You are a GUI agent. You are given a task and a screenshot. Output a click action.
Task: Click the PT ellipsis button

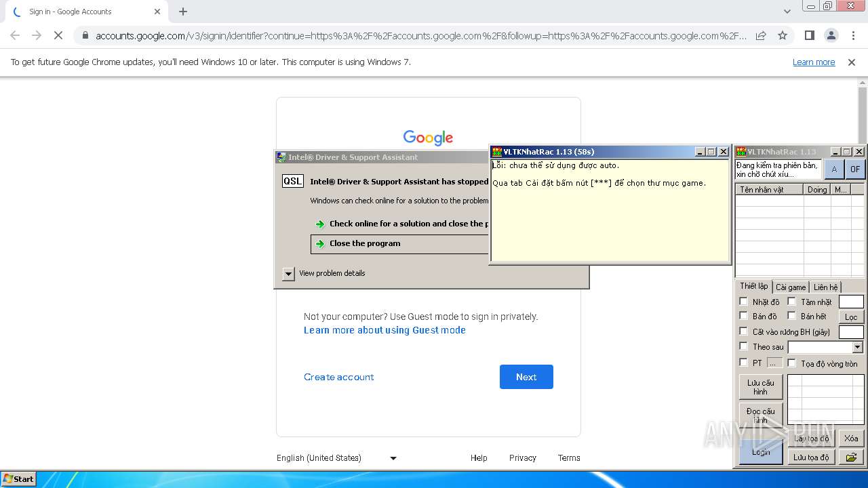(x=775, y=363)
